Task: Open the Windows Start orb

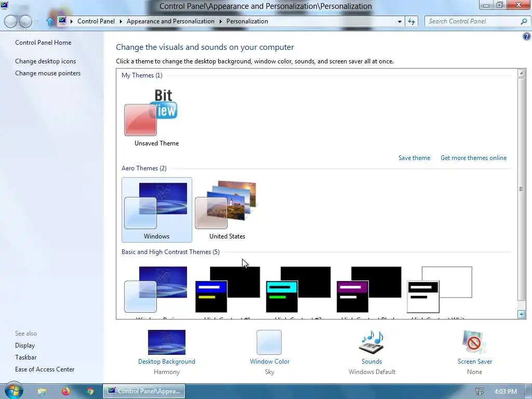Action: point(14,391)
